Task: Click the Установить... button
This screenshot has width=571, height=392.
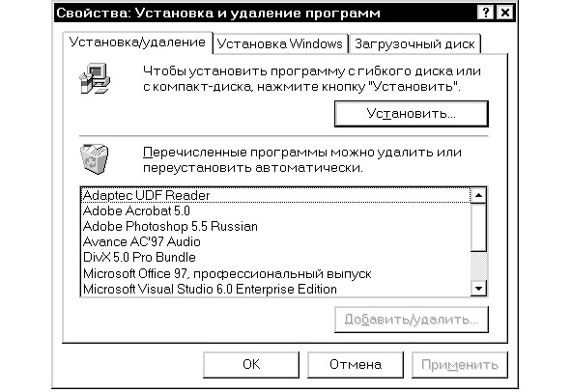Action: [412, 114]
